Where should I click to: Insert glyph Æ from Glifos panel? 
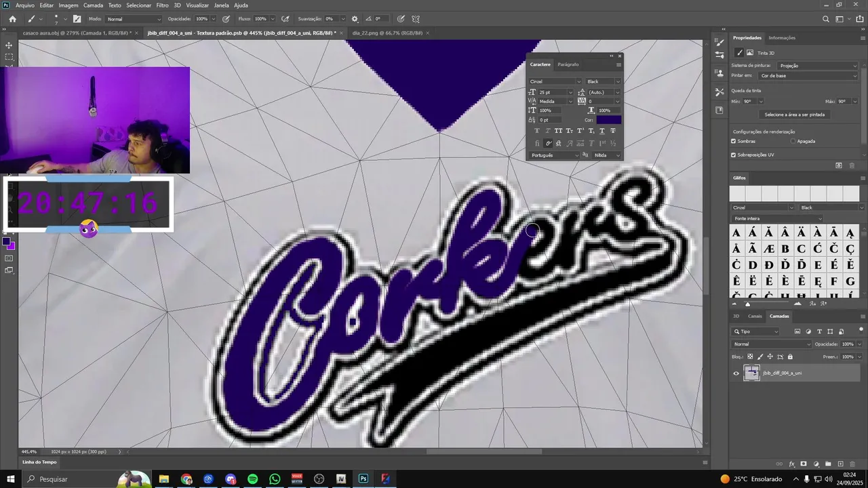[768, 249]
